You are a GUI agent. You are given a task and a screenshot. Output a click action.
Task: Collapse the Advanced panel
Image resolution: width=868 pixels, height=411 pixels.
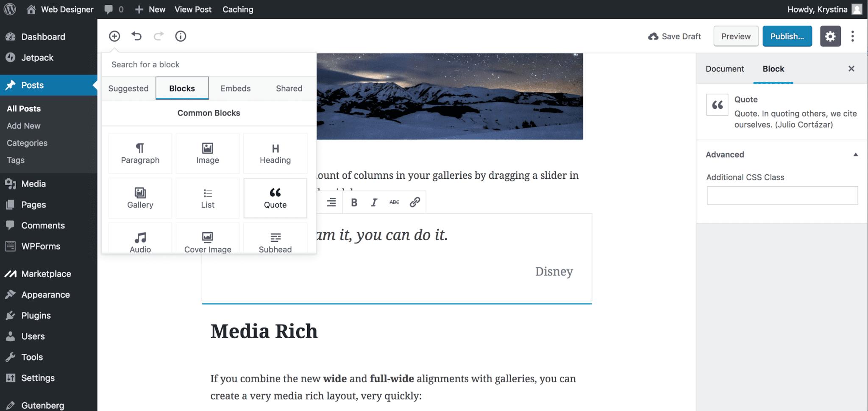(855, 155)
